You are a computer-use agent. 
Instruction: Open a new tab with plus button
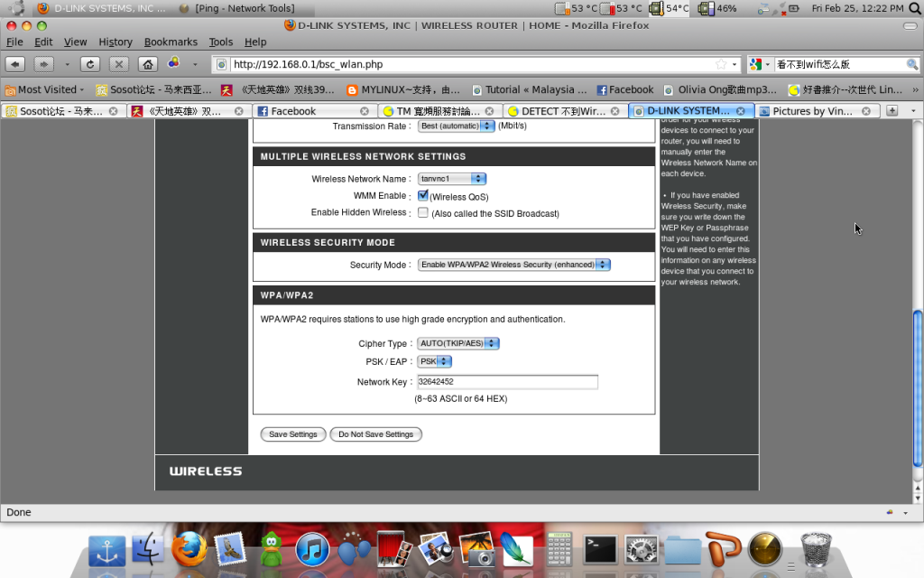click(892, 111)
